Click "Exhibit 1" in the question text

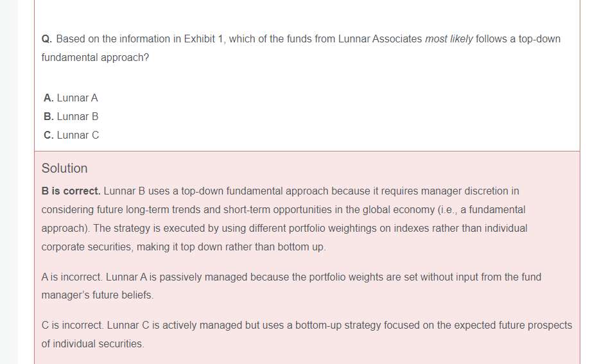click(204, 39)
